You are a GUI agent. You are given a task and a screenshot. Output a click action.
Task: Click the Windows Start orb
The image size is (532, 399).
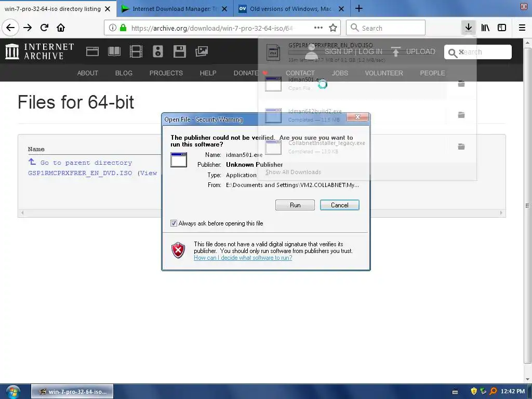pyautogui.click(x=12, y=392)
